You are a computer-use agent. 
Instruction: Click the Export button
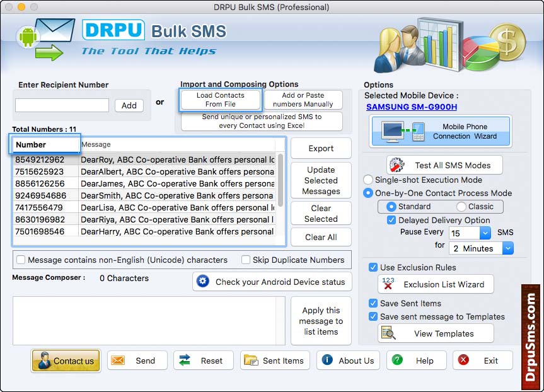tap(321, 148)
